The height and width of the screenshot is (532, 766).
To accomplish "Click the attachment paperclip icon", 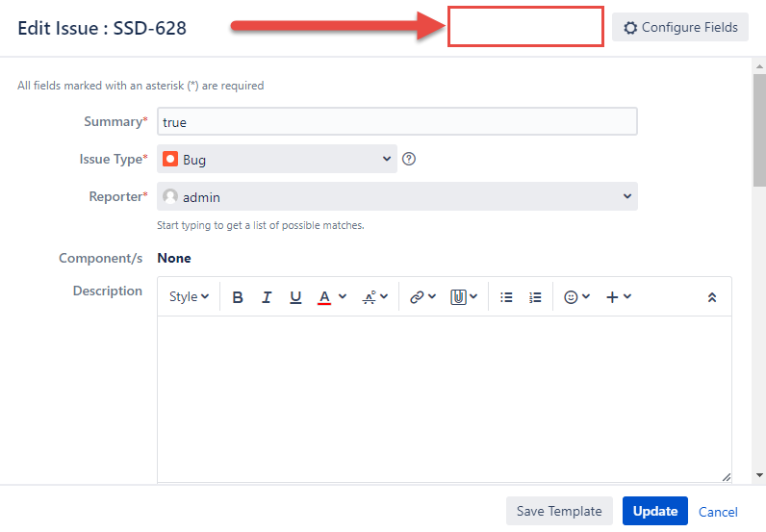I will 458,297.
